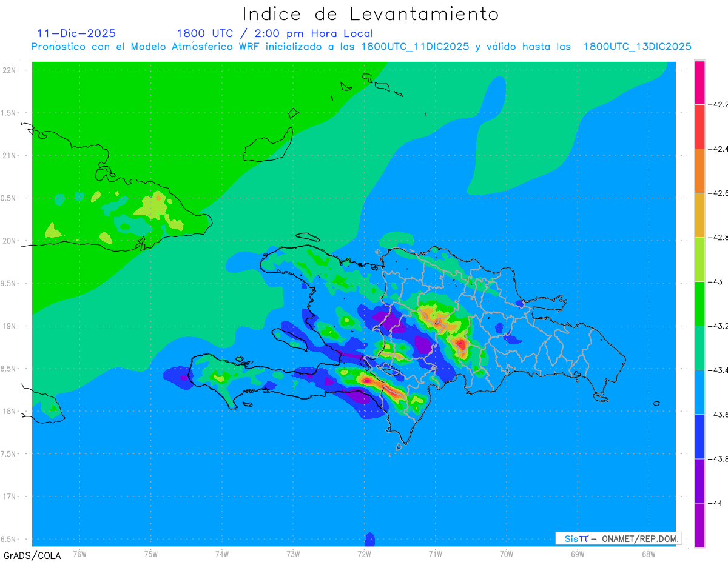This screenshot has width=728, height=562.
Task: Click the '71W' longitude label
Action: 435,554
